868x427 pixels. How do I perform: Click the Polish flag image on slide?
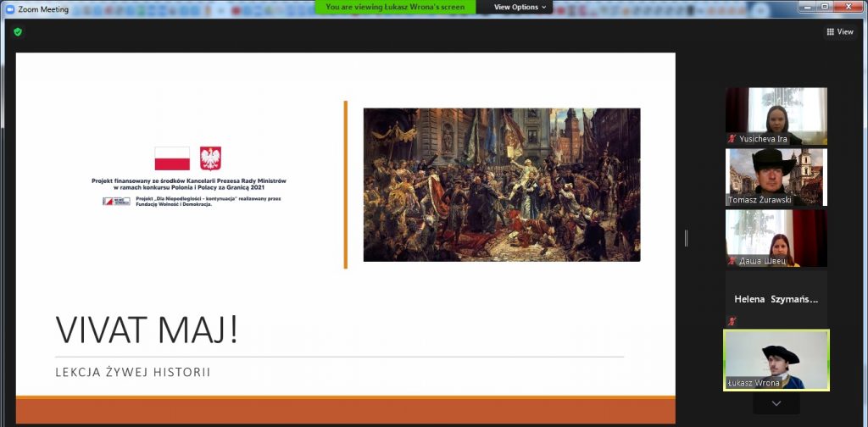[x=172, y=158]
